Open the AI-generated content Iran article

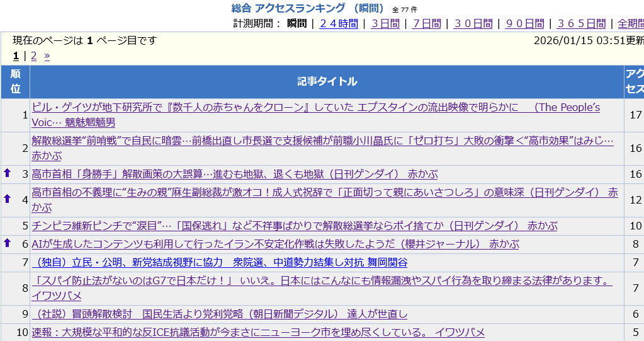pyautogui.click(x=275, y=245)
